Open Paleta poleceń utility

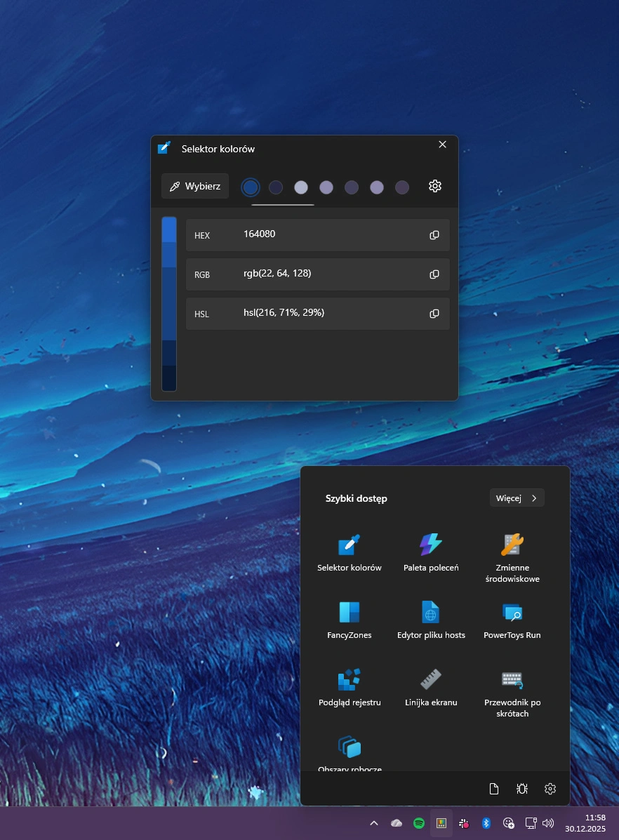click(430, 552)
